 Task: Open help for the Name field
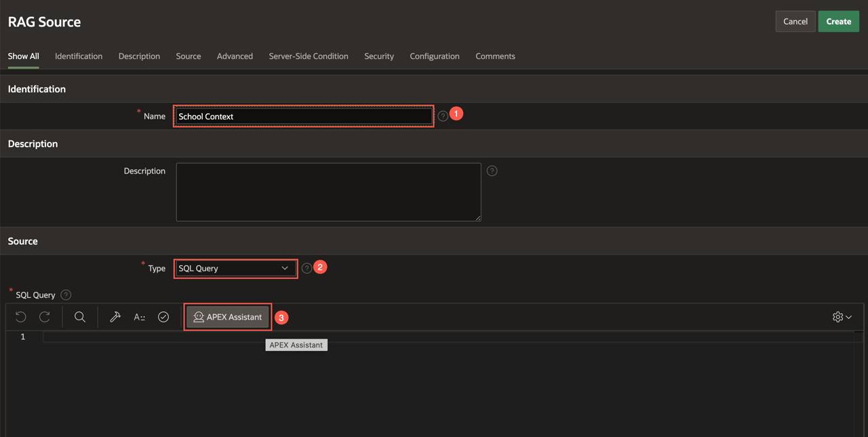443,116
